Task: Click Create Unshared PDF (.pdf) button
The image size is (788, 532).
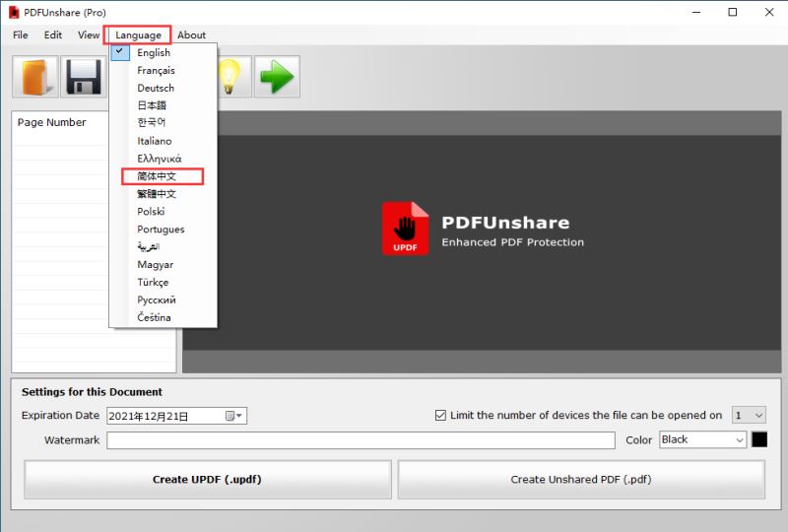Action: 581,480
